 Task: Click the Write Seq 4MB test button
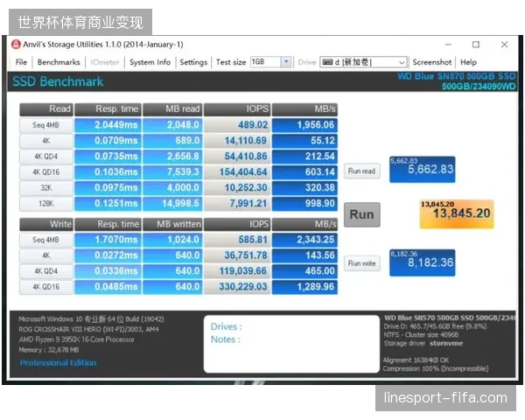click(x=45, y=240)
